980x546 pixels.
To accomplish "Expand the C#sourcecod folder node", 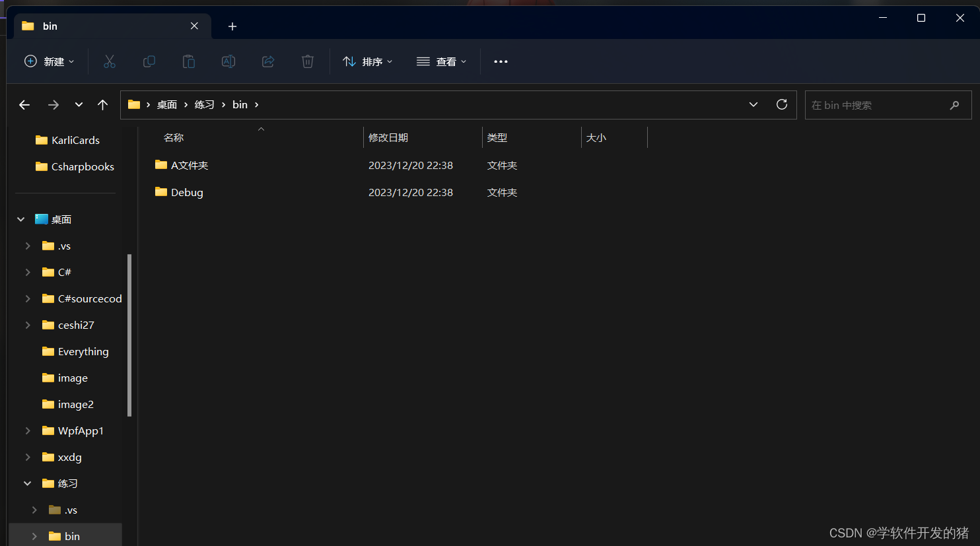I will pos(28,298).
